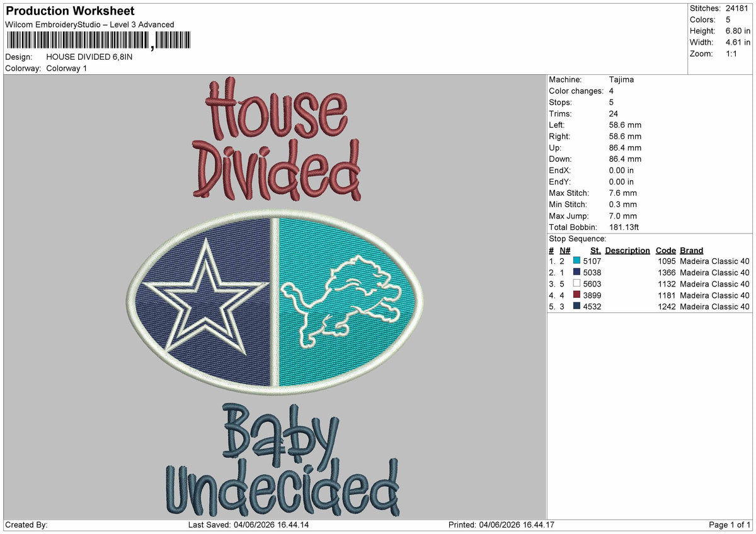The height and width of the screenshot is (534, 756).
Task: Click 'Printed: 04/06/2026 16.44.17' footer text
Action: pyautogui.click(x=501, y=525)
